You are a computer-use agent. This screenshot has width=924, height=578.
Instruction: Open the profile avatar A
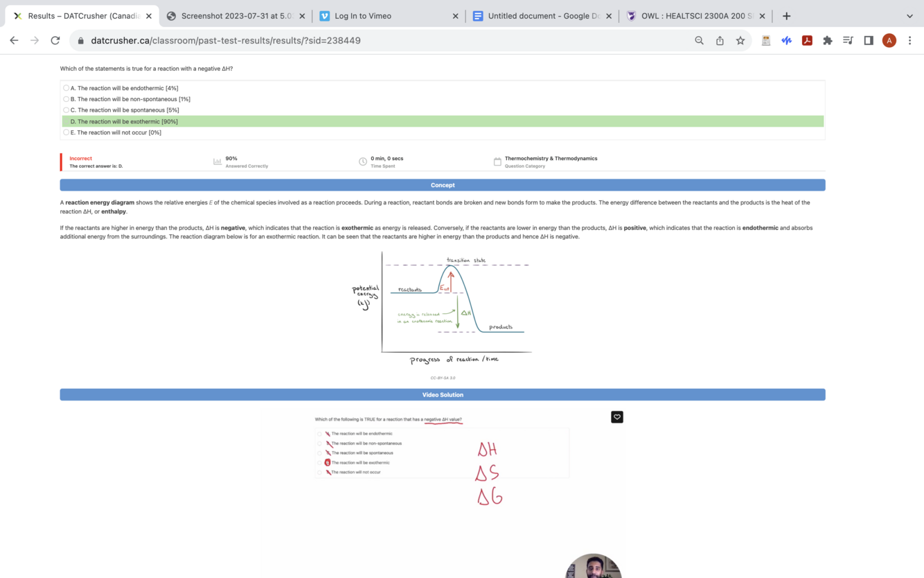tap(889, 40)
